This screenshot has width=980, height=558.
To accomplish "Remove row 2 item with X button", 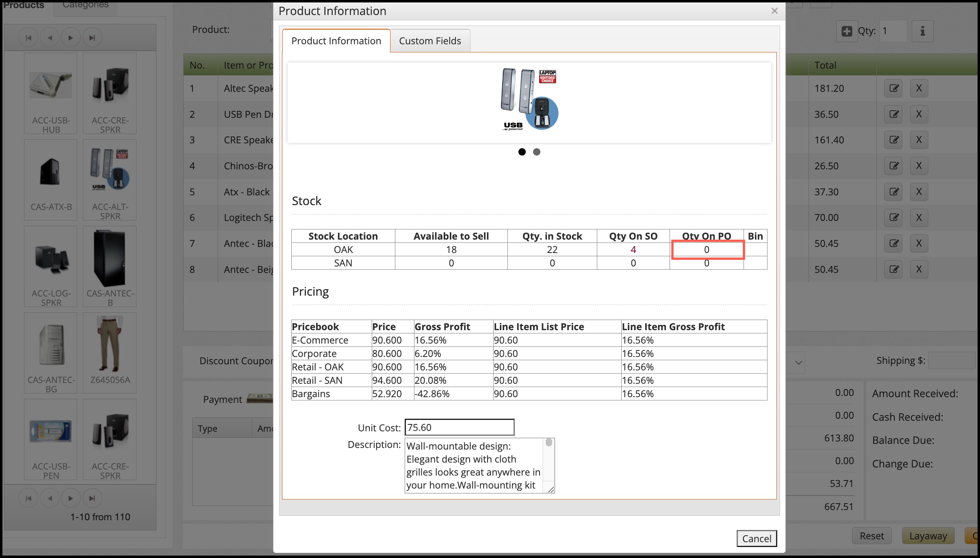I will click(919, 114).
